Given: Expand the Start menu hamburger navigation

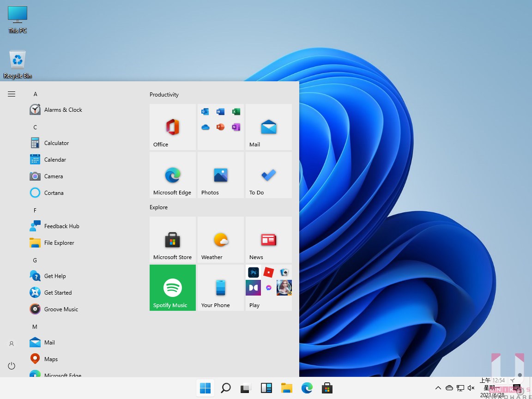Looking at the screenshot, I should pyautogui.click(x=12, y=94).
